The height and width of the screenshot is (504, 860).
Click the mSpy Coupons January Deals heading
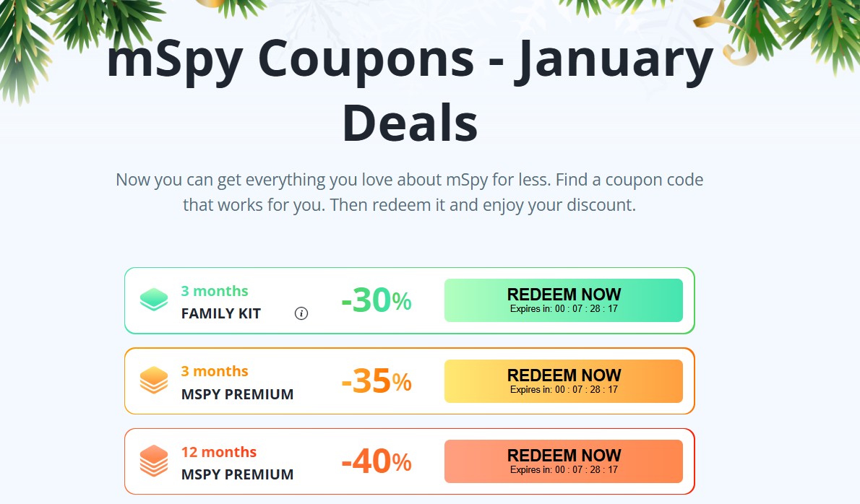tap(409, 88)
